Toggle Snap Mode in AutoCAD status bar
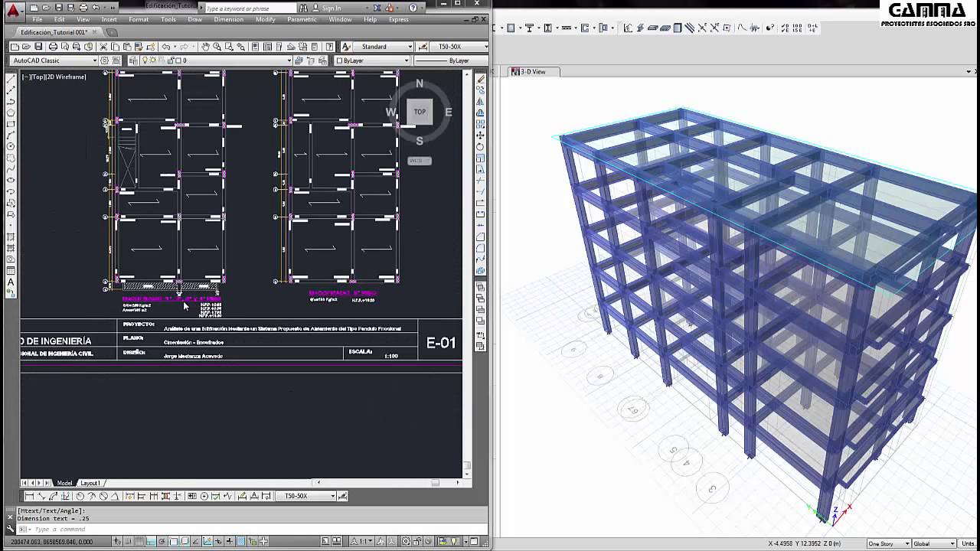Image resolution: width=980 pixels, height=551 pixels. click(x=128, y=541)
